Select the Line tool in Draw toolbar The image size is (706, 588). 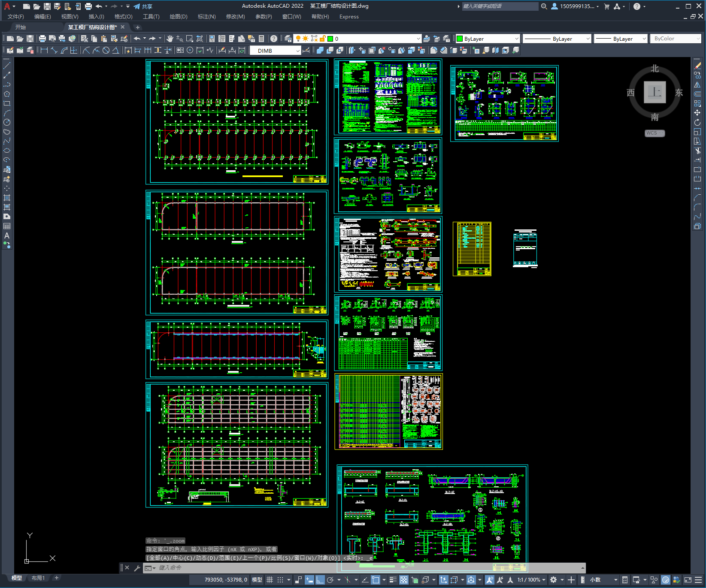(x=7, y=66)
